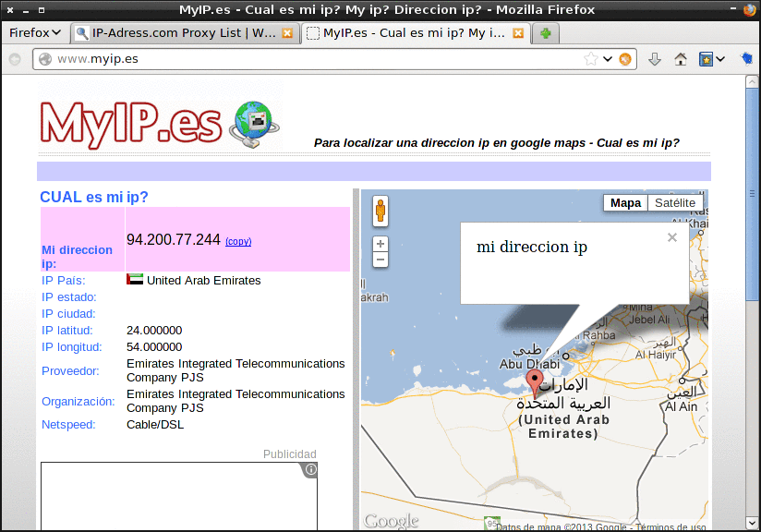This screenshot has width=761, height=532.
Task: Zoom in on the map with plus
Action: pos(380,244)
